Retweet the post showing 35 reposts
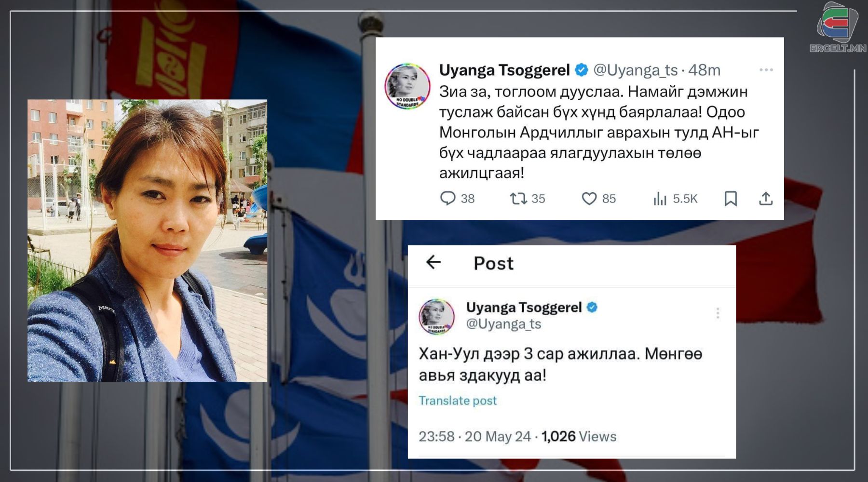The image size is (868, 482). point(518,199)
